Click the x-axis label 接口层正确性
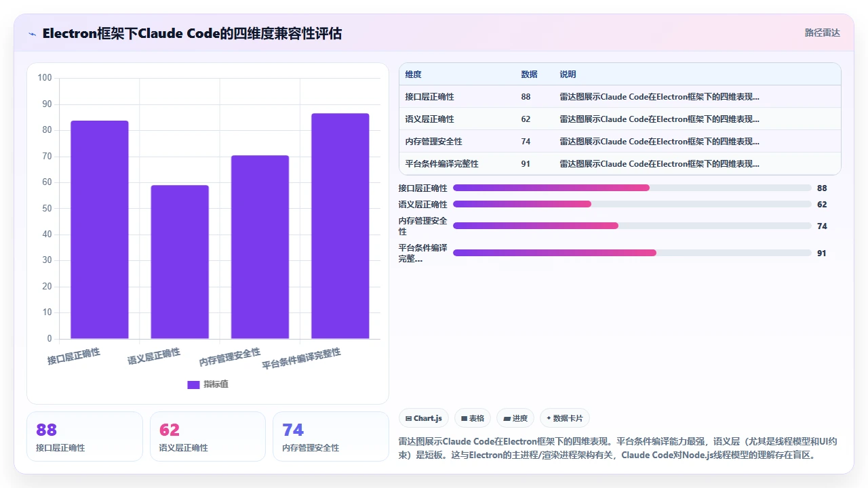 (x=74, y=357)
